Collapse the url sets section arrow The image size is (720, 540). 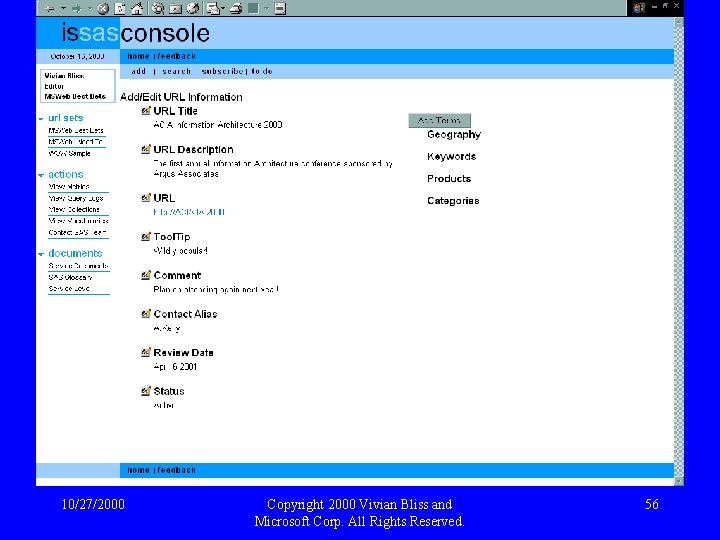(41, 118)
